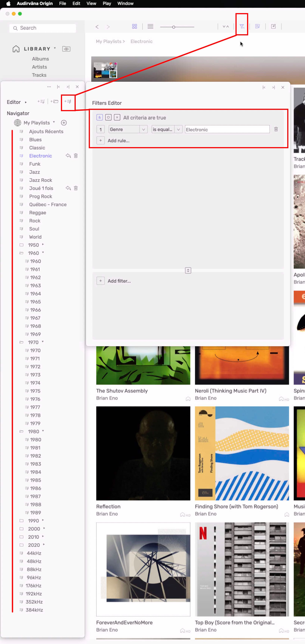Collapse sidebar panel to the left
This screenshot has width=305, height=644.
[x=58, y=87]
